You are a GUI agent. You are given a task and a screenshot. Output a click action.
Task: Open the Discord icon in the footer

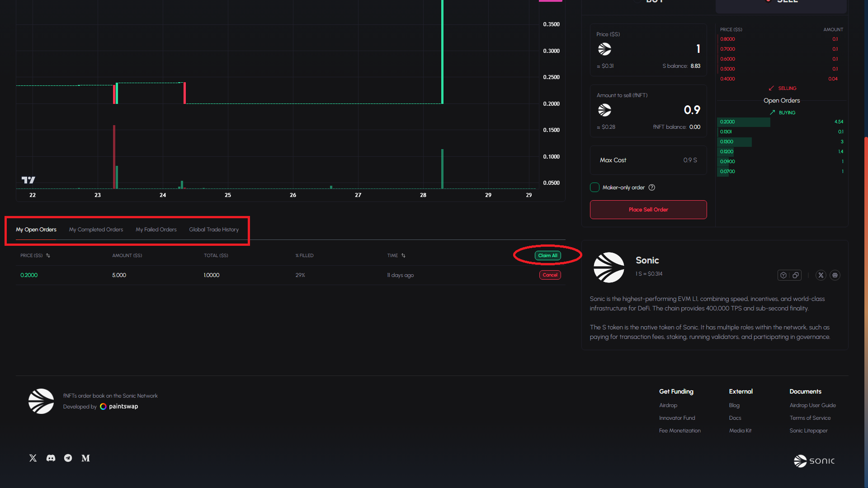click(x=51, y=458)
